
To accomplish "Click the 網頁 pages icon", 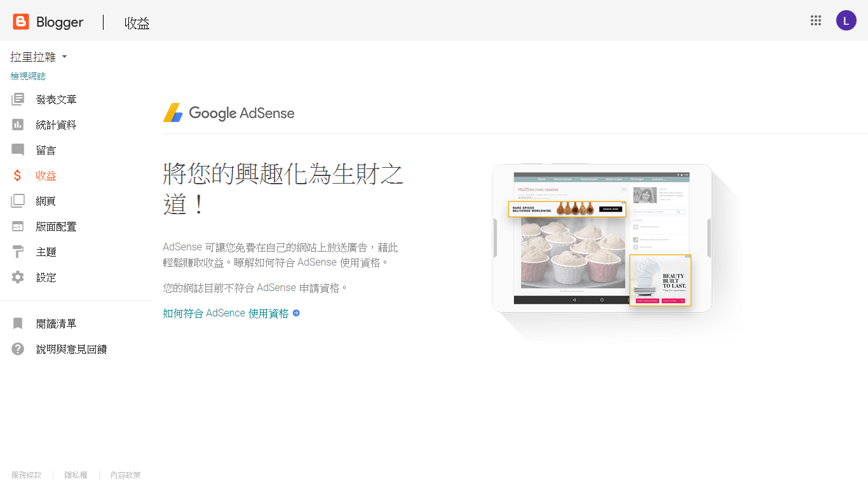I will 18,201.
